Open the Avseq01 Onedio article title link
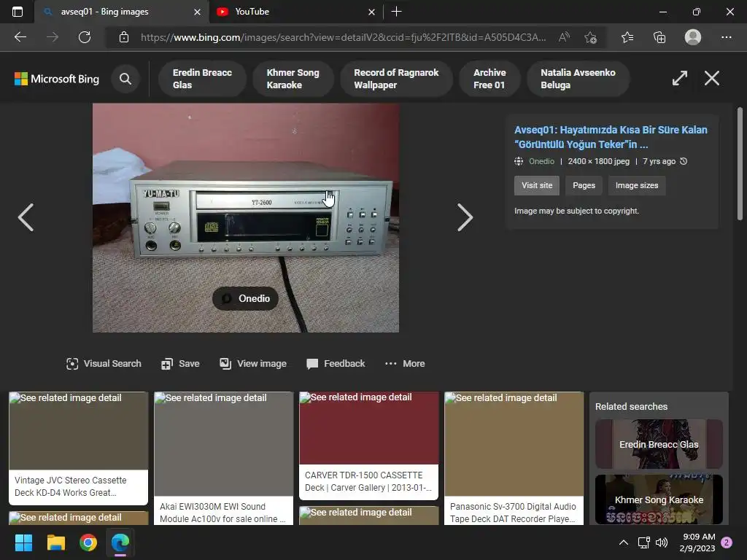This screenshot has height=560, width=747. [x=611, y=136]
